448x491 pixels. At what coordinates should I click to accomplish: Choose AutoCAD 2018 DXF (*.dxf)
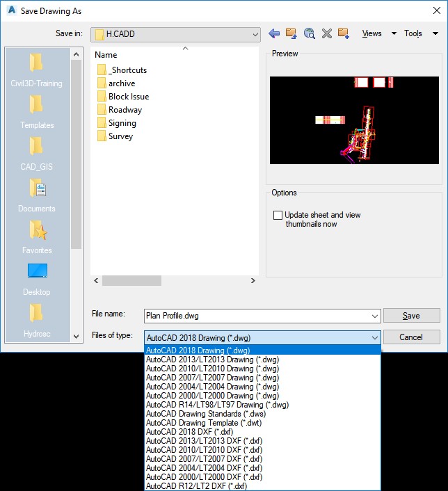point(262,432)
